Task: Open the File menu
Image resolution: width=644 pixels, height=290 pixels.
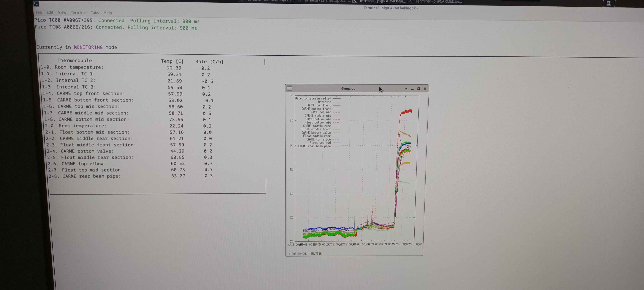Action: [39, 12]
